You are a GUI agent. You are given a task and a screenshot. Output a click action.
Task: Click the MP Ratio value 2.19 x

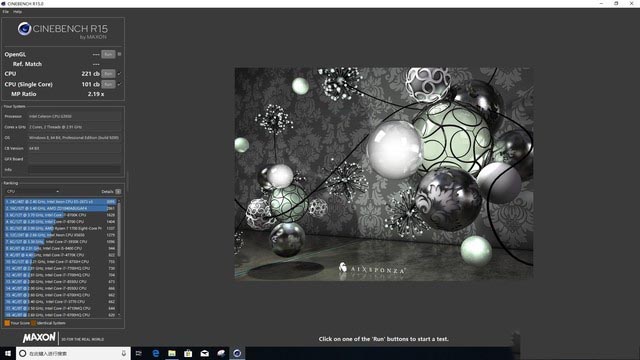click(x=96, y=94)
